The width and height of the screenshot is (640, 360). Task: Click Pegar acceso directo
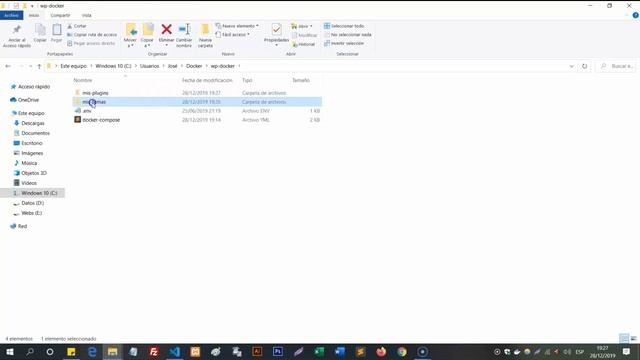pyautogui.click(x=91, y=43)
